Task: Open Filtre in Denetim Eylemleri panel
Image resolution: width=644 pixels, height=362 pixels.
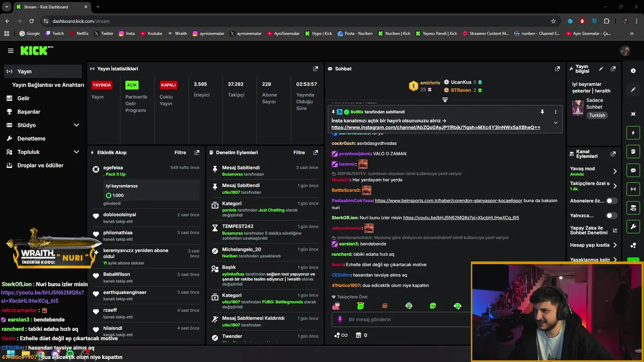Action: (x=299, y=152)
